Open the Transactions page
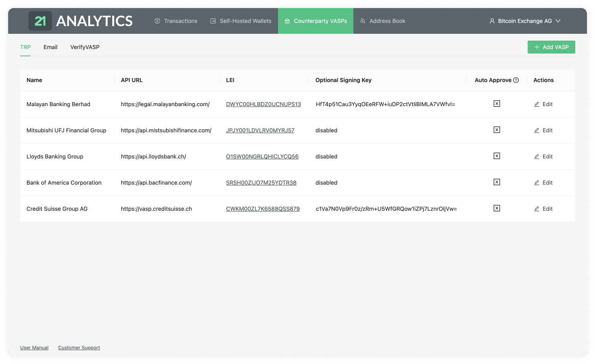Viewport: 595px width, 364px height. [176, 21]
